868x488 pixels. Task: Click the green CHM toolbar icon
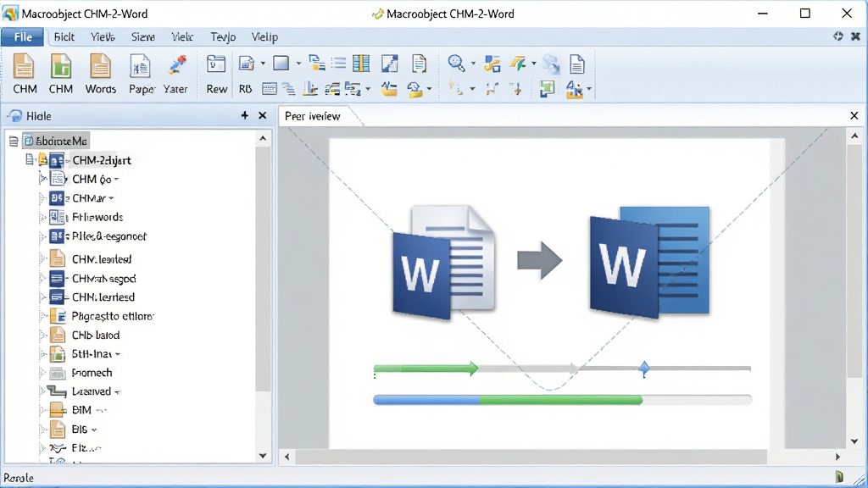[x=61, y=74]
